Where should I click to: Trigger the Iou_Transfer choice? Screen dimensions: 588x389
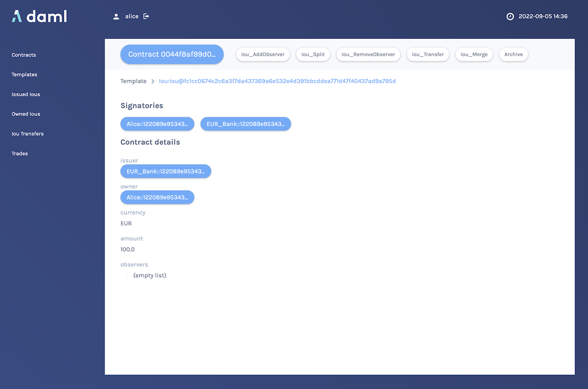click(x=428, y=54)
